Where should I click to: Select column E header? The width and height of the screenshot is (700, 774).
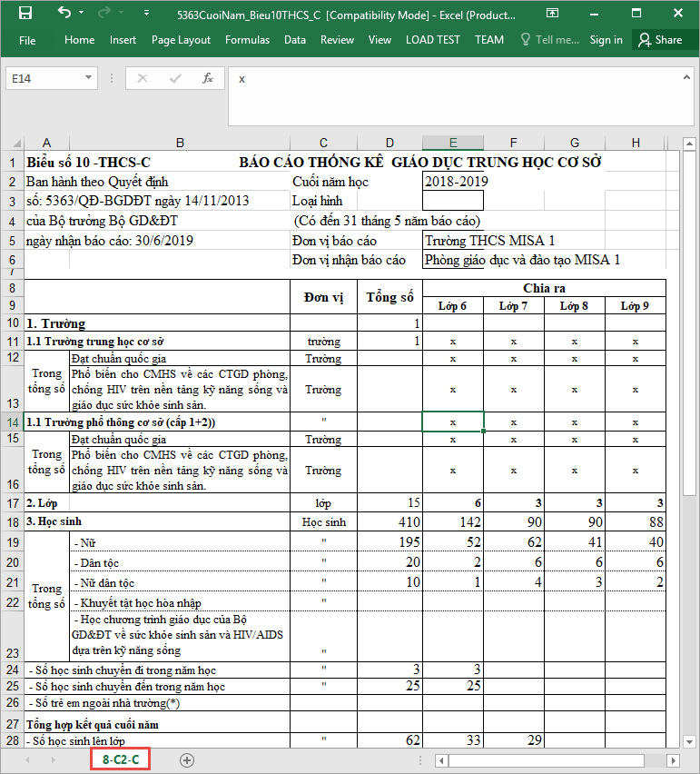coord(453,143)
